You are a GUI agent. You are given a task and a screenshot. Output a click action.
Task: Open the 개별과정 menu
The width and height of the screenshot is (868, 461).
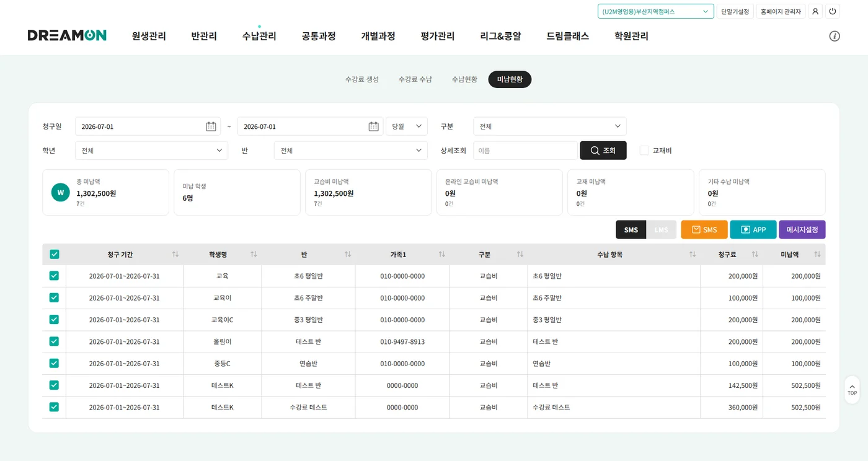[378, 36]
